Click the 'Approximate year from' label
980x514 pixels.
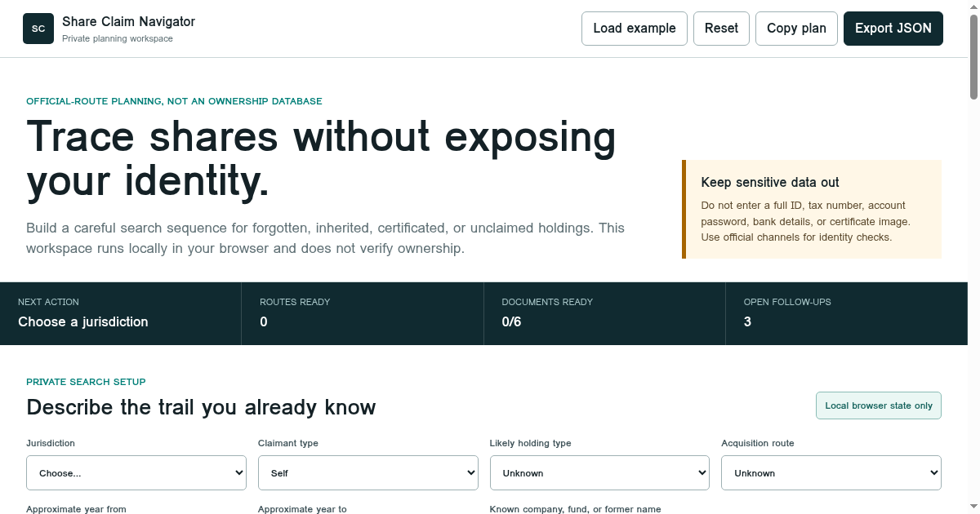click(76, 509)
